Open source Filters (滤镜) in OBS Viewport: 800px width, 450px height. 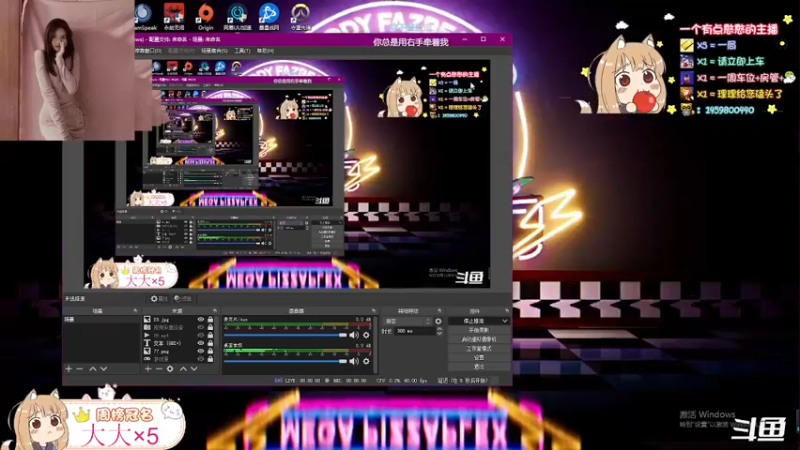pyautogui.click(x=183, y=298)
